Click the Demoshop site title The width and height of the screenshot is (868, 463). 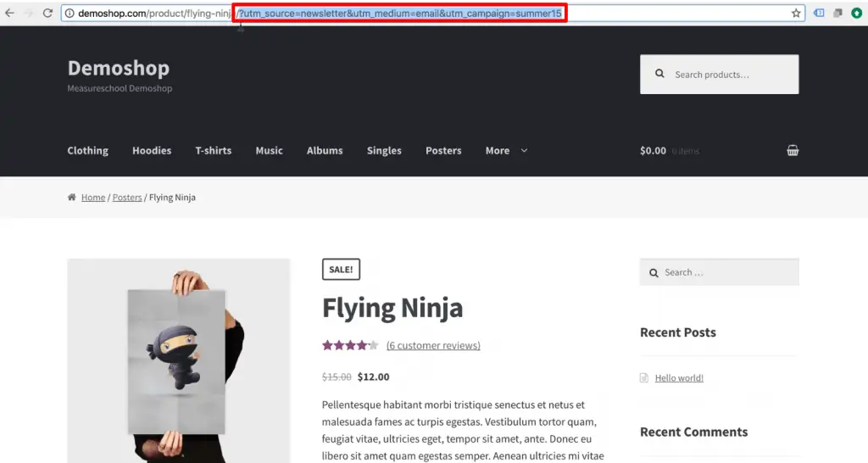coord(118,68)
